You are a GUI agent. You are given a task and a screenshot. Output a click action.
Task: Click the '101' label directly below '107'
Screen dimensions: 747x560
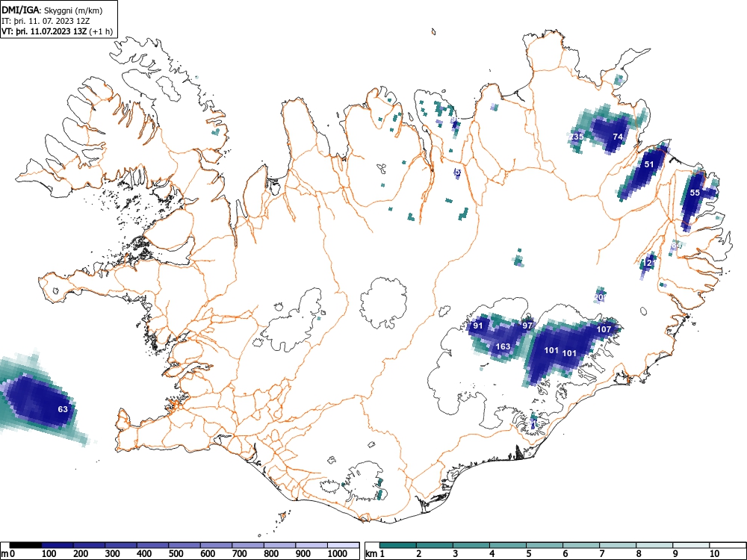(x=570, y=353)
